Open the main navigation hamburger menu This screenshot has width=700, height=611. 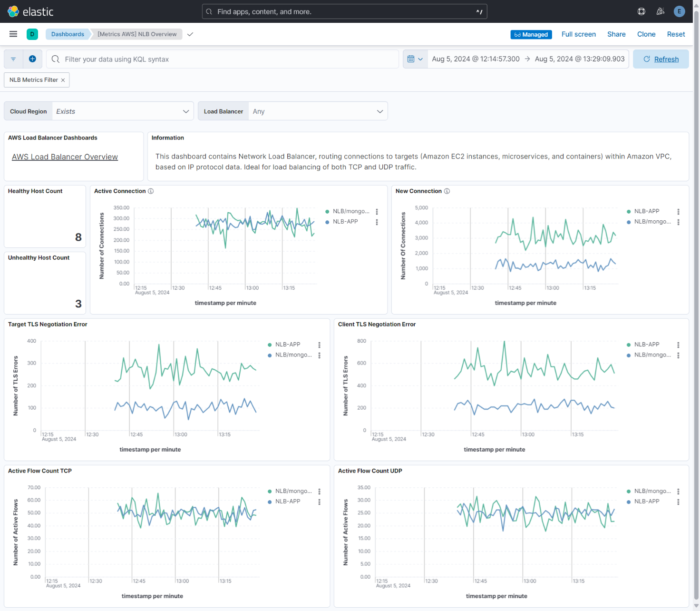pyautogui.click(x=13, y=34)
